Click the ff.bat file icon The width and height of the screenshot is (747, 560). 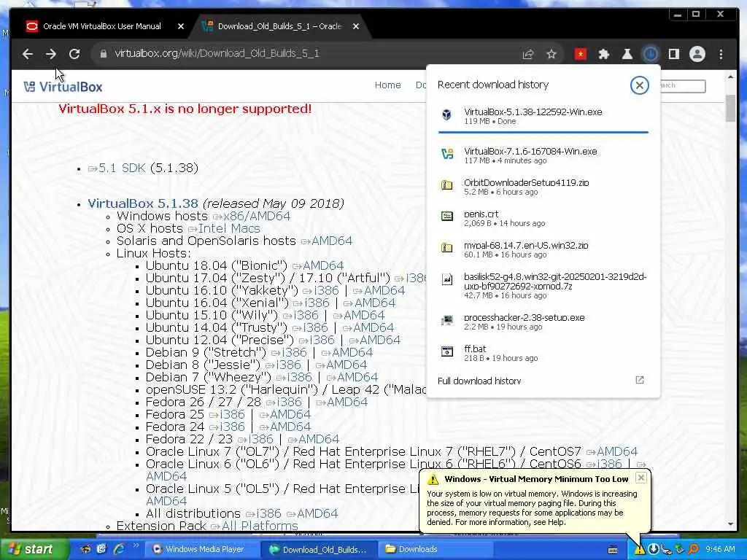click(447, 351)
